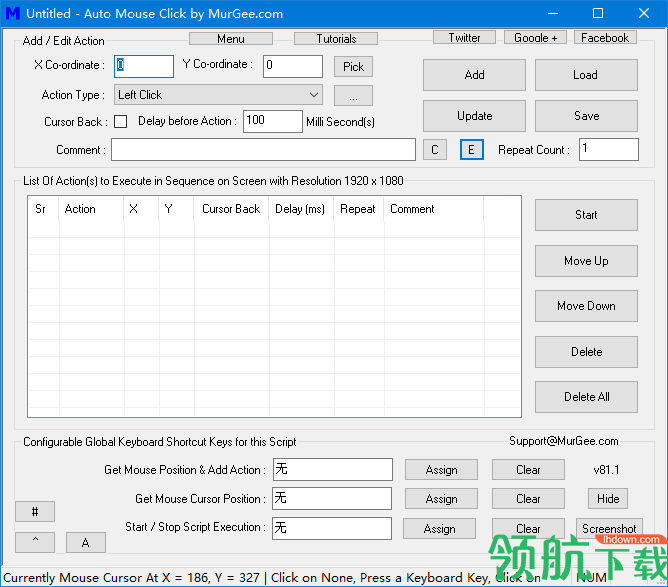Click the Add button
668x587 pixels.
point(474,75)
